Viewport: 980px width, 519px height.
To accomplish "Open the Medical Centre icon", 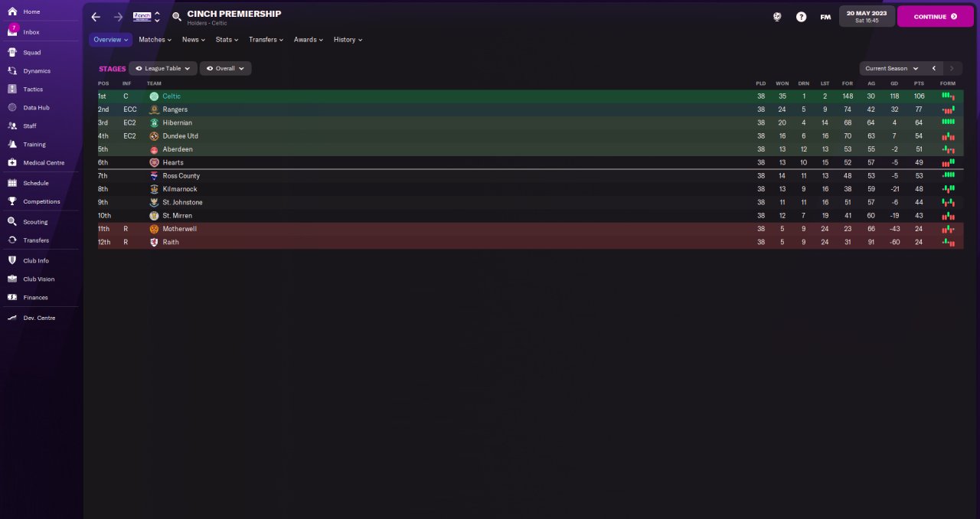I will click(12, 162).
